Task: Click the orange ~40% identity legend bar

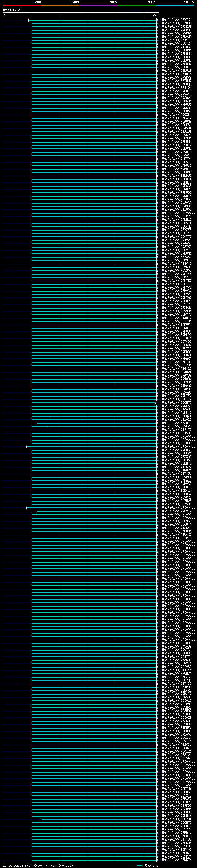Action: pos(60,6)
